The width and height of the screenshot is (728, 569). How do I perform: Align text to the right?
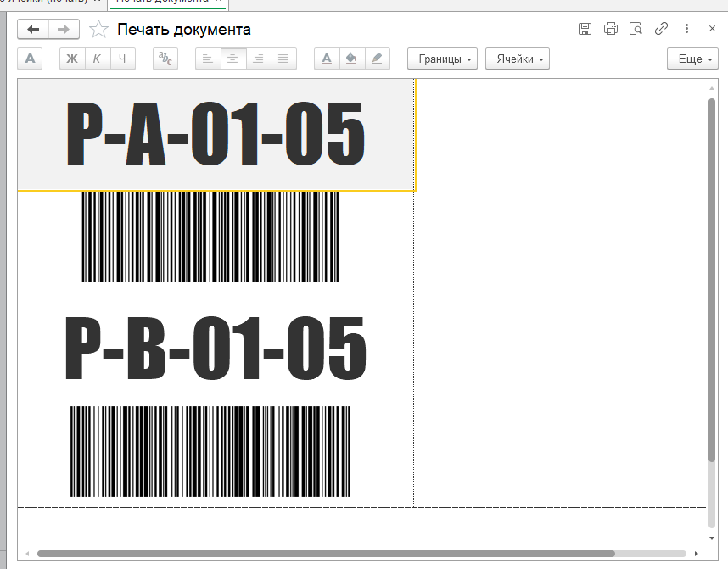(x=259, y=59)
